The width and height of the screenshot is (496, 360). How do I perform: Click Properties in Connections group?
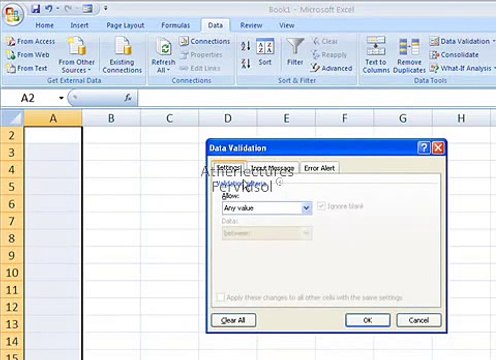click(201, 55)
